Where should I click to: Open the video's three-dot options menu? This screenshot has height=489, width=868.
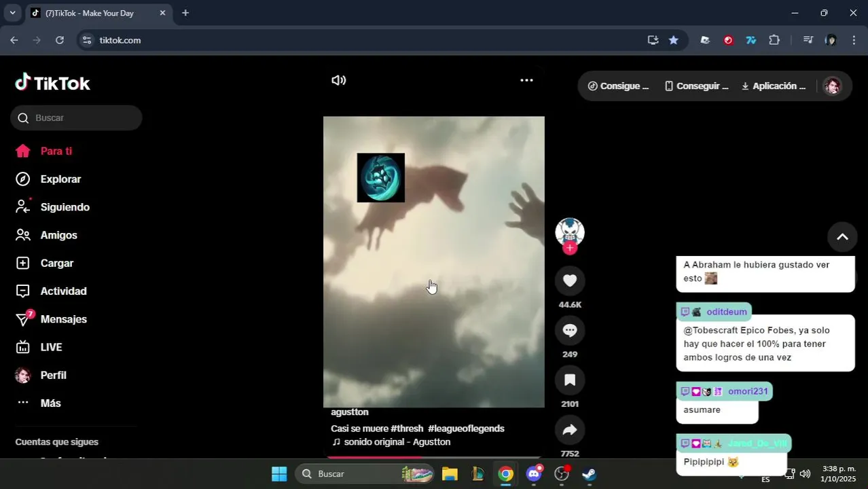pyautogui.click(x=526, y=80)
